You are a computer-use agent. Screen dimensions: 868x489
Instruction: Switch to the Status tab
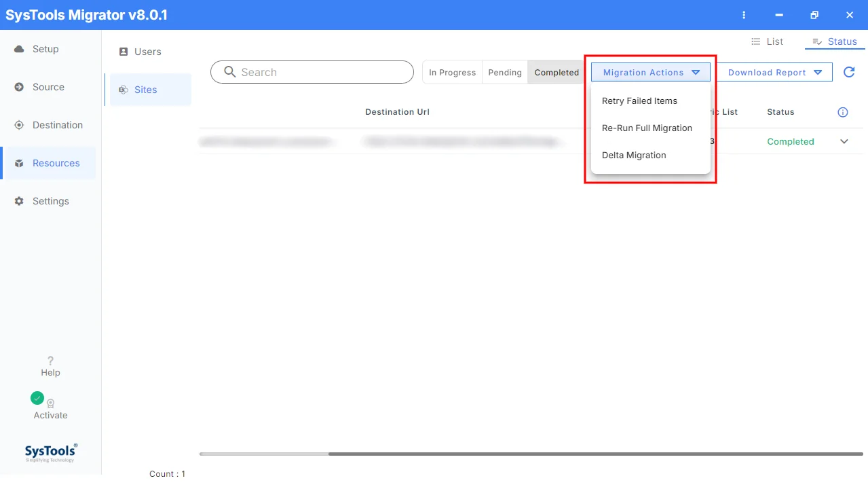click(835, 41)
